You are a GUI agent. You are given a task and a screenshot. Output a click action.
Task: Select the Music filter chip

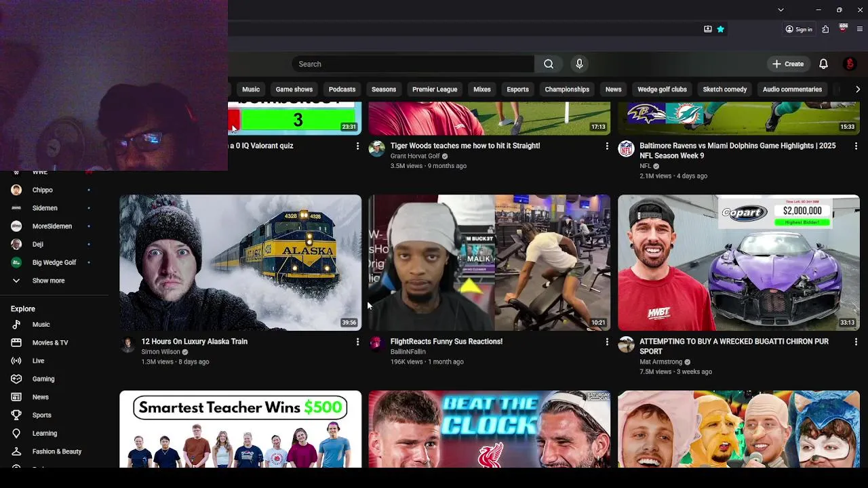pos(251,89)
